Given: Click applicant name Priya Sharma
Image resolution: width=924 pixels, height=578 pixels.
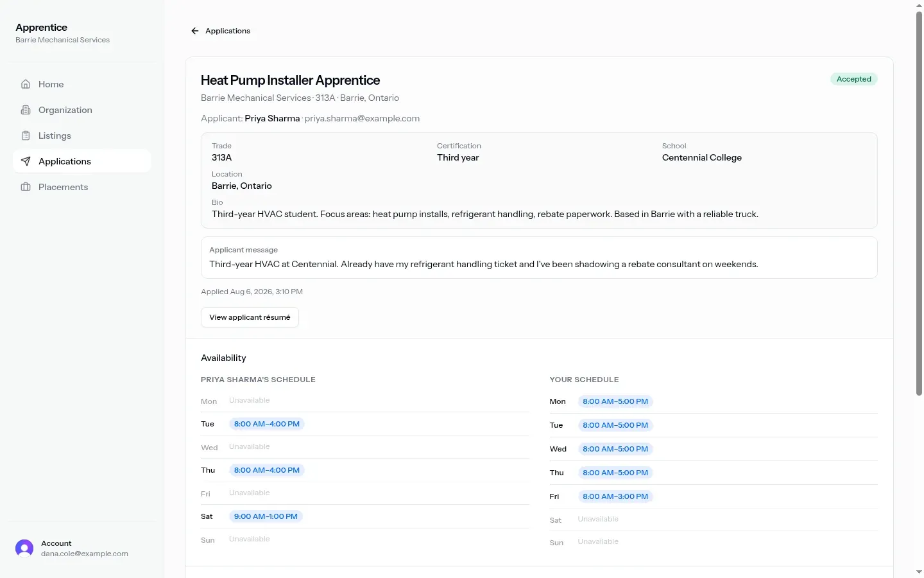Looking at the screenshot, I should coord(272,118).
